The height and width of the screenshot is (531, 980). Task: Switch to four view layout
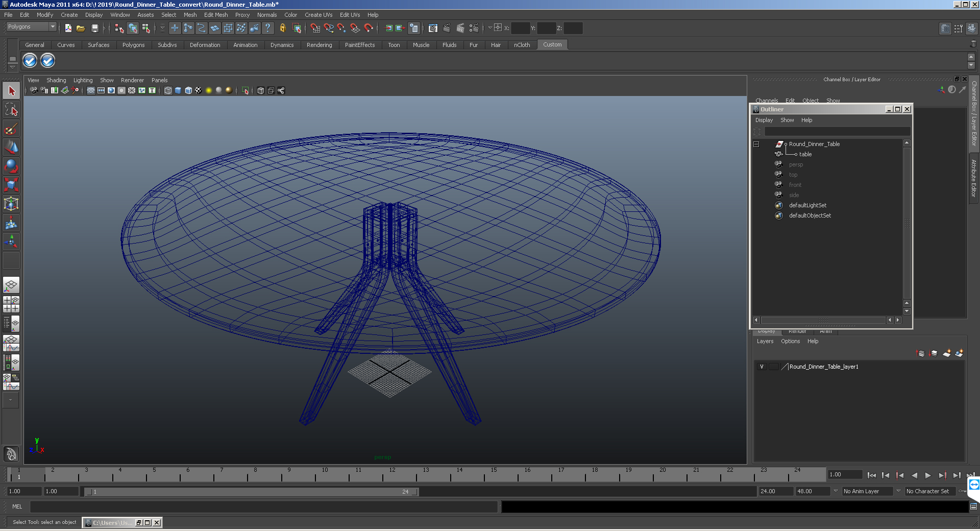click(x=11, y=304)
